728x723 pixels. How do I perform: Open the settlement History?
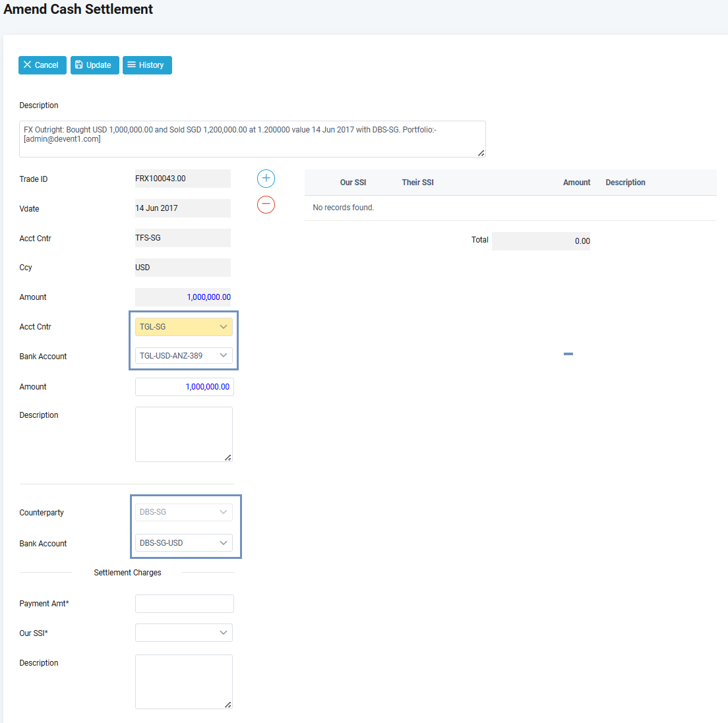coord(147,65)
